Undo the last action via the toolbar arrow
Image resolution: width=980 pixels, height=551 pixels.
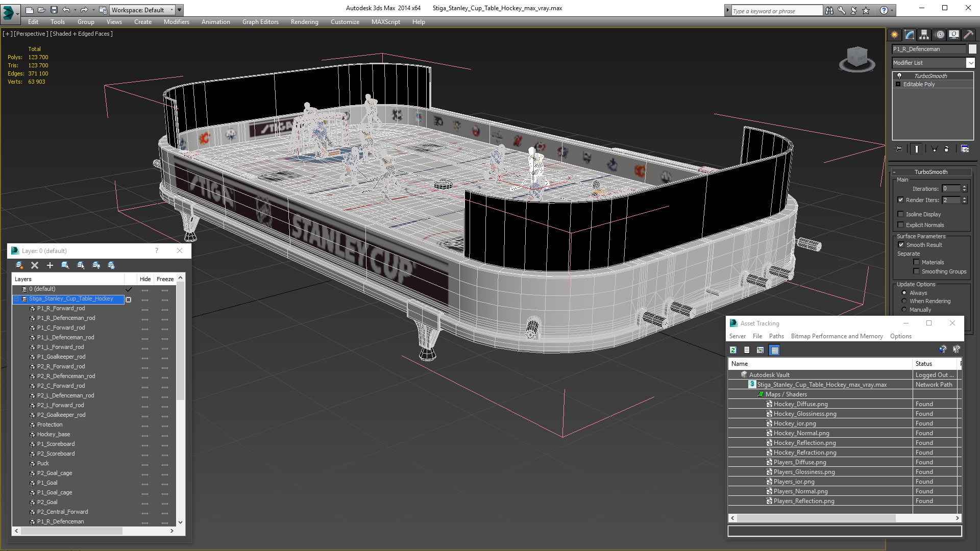pos(66,10)
